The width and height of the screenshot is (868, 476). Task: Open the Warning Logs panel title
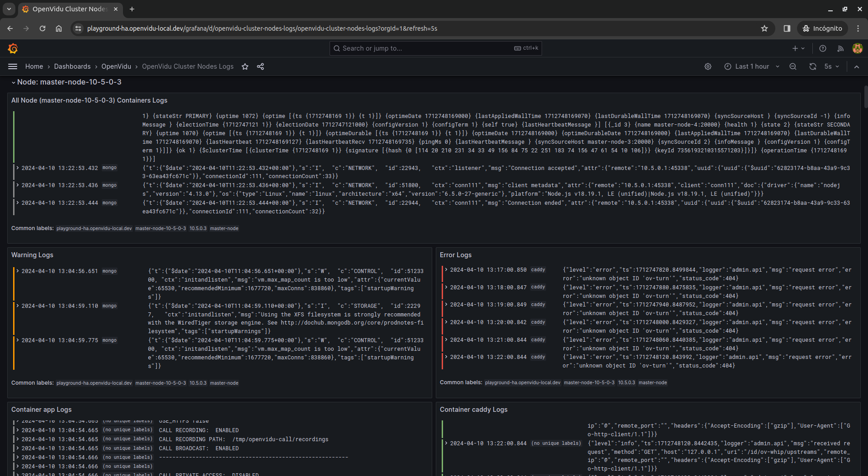pos(32,255)
